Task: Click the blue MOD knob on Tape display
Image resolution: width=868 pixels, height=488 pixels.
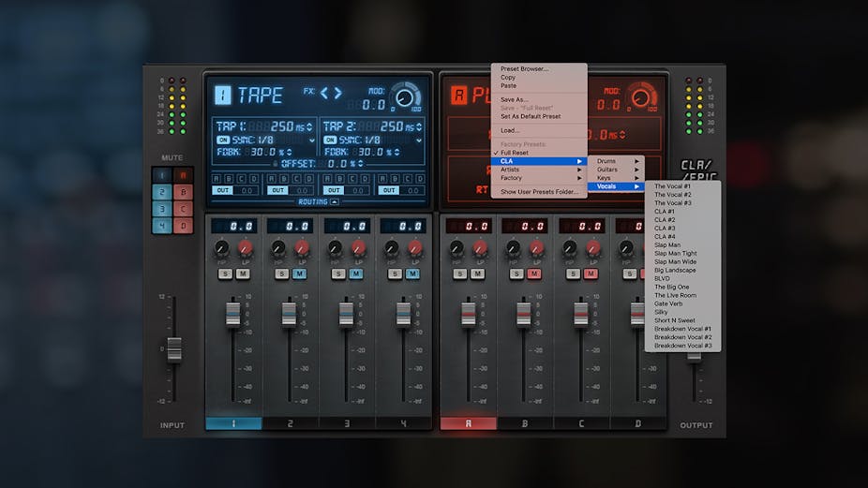Action: click(x=405, y=96)
